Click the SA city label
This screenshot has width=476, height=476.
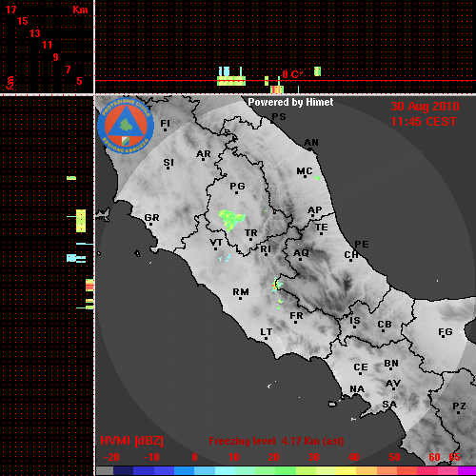pyautogui.click(x=389, y=405)
